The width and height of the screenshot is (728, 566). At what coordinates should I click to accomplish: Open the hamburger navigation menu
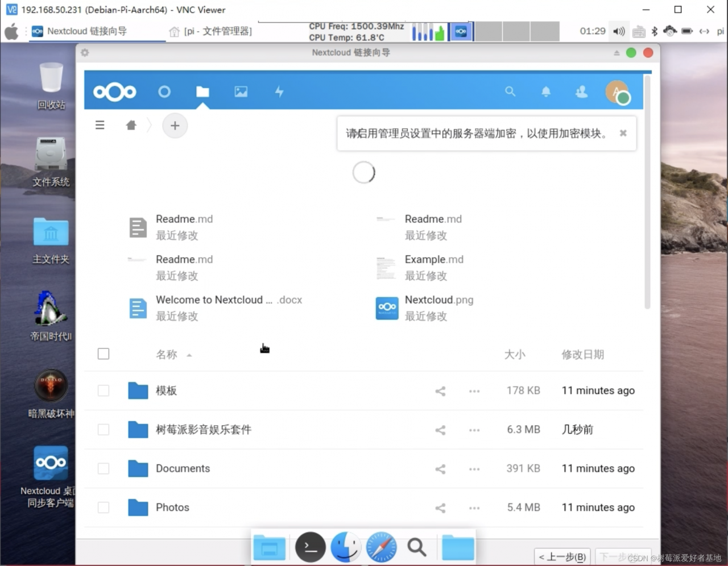[x=100, y=125]
